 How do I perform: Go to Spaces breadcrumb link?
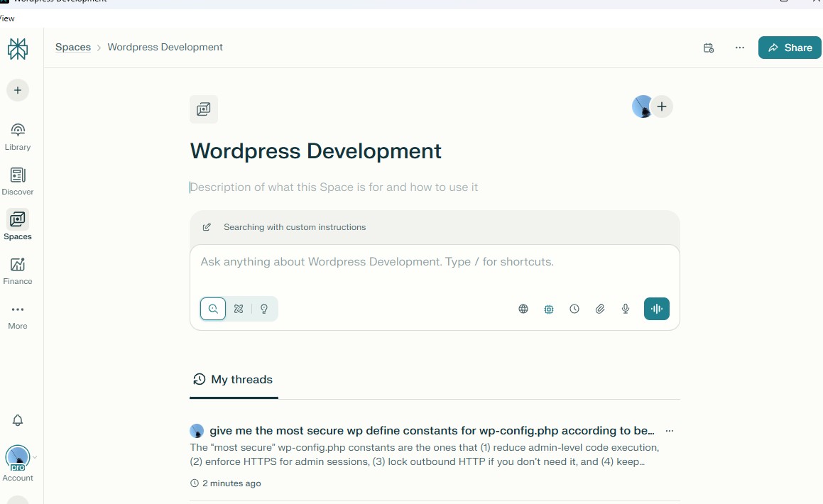coord(73,47)
